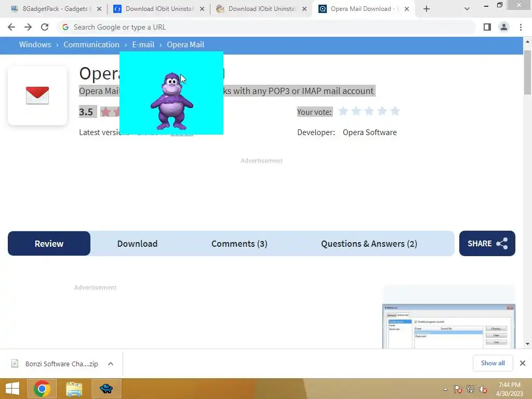Open the tab search chevron
The height and width of the screenshot is (399, 532).
tap(467, 9)
